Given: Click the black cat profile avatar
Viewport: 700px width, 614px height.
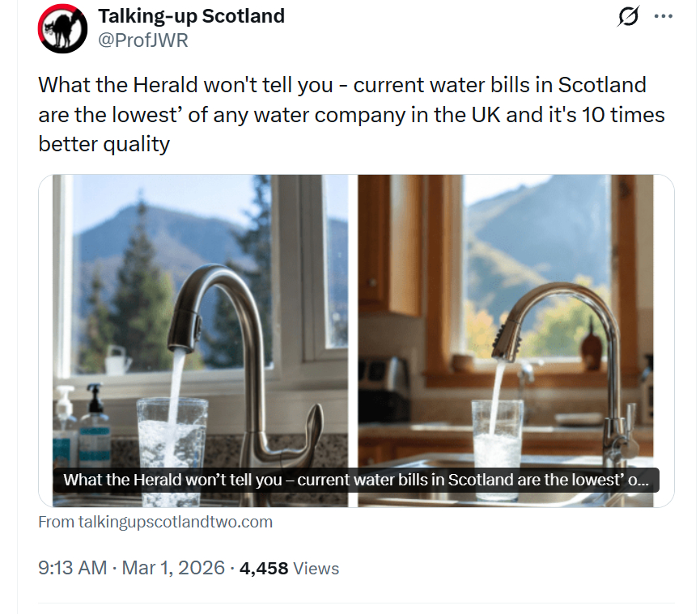Looking at the screenshot, I should coord(63,28).
